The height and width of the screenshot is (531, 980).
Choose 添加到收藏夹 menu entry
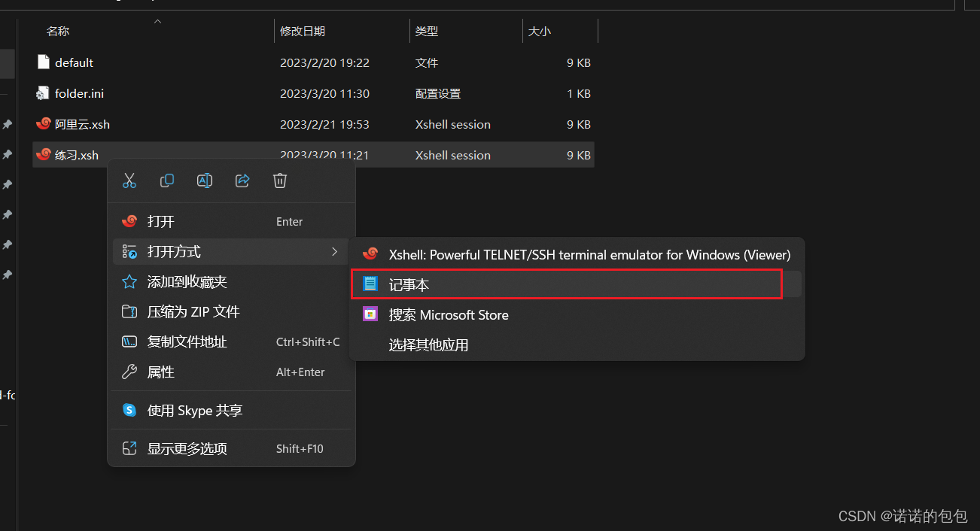tap(232, 281)
